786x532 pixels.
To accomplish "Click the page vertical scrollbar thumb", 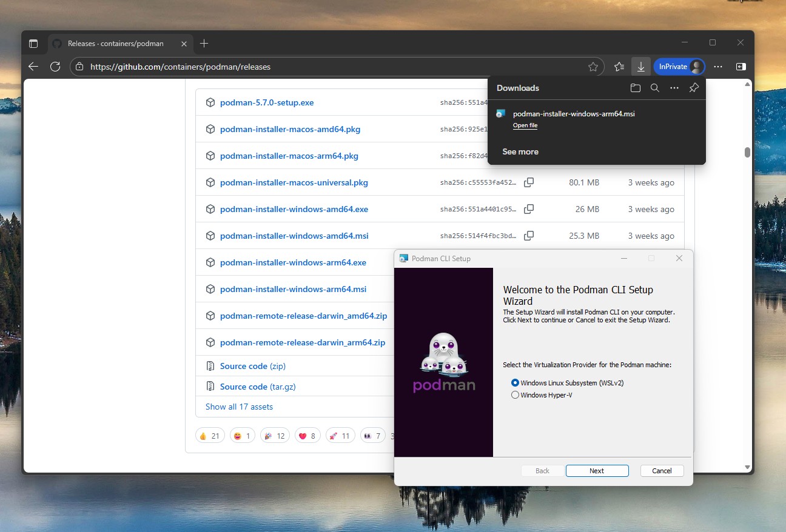I will pos(747,152).
